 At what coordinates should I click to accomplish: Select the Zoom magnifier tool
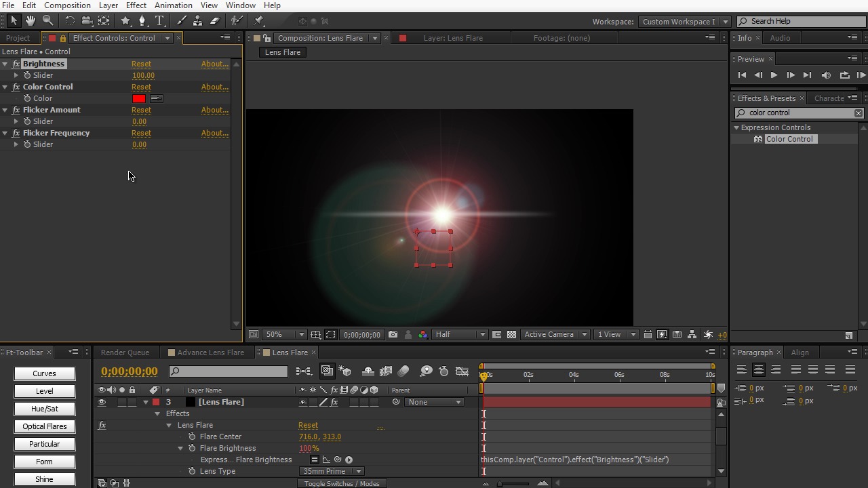tap(47, 21)
